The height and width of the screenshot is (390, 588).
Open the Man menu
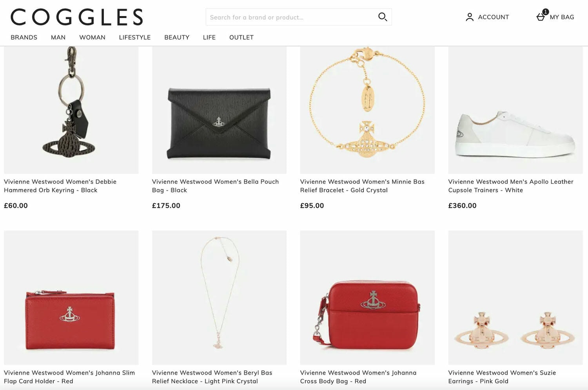58,37
